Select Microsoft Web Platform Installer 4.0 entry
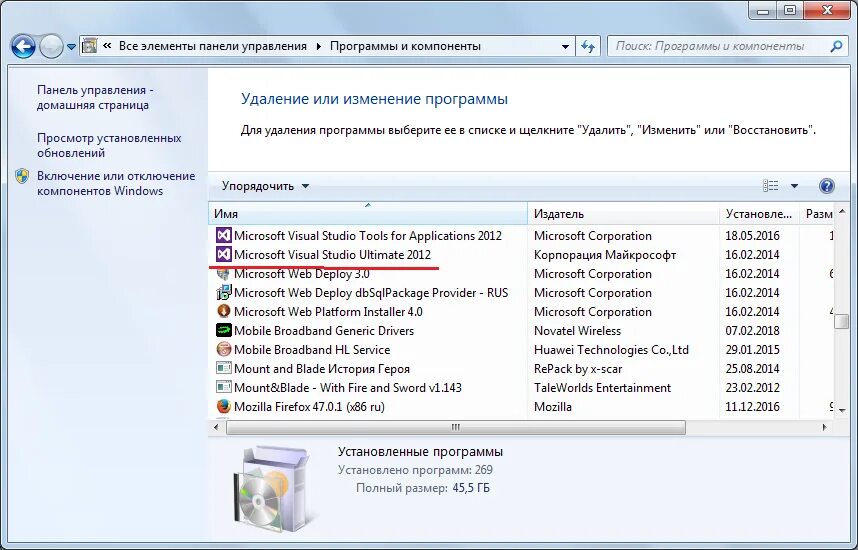 pyautogui.click(x=328, y=311)
